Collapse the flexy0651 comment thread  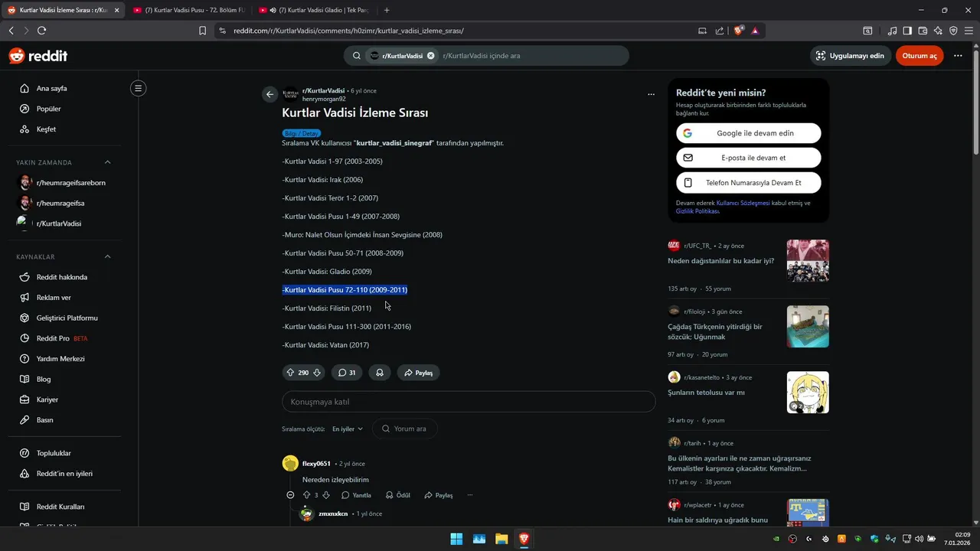(x=290, y=495)
